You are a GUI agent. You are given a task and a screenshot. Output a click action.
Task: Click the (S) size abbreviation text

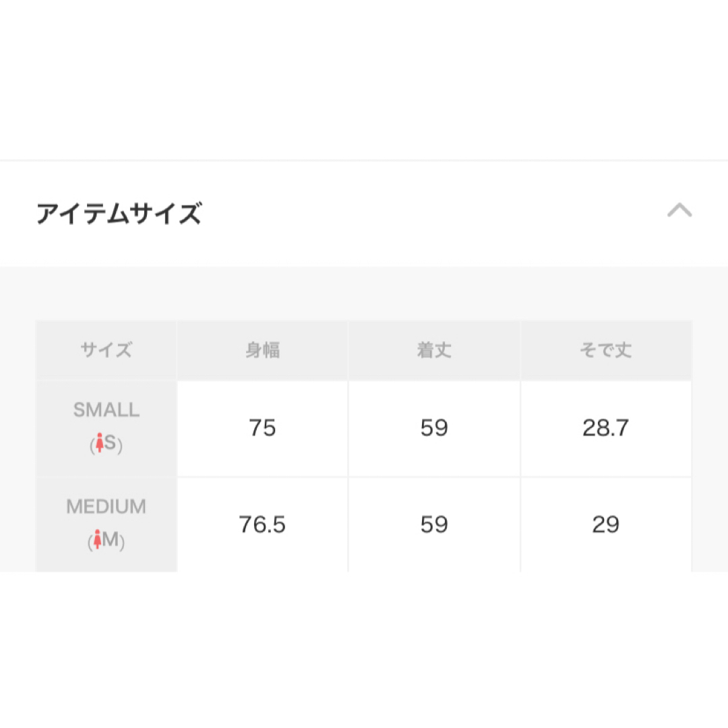(x=107, y=444)
